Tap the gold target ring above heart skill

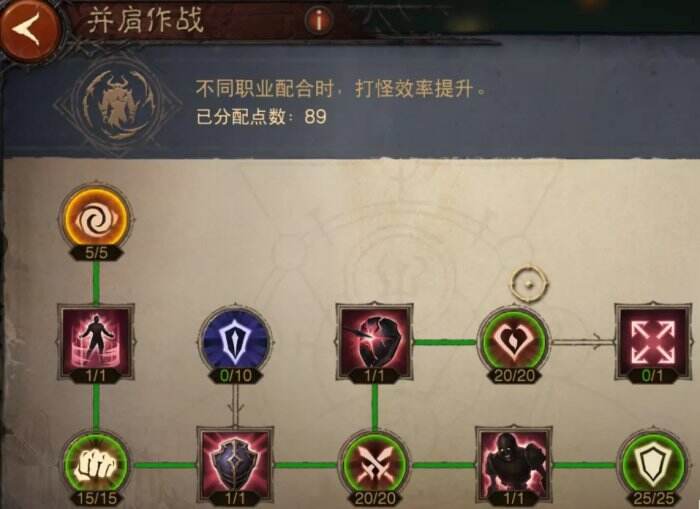click(x=530, y=284)
